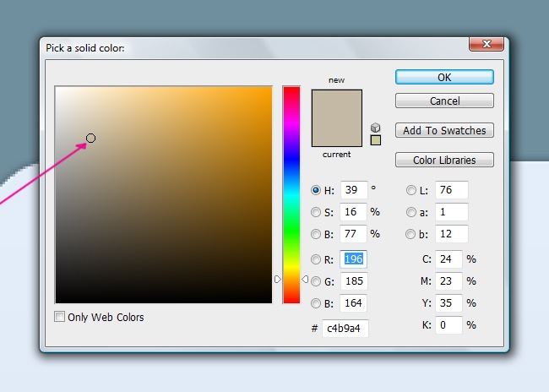
Task: Select the Green channel radio button
Action: point(317,281)
